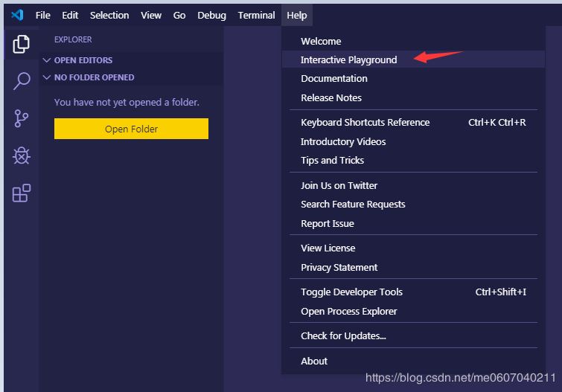Select Report Issue from the menu
This screenshot has width=562, height=392.
click(x=327, y=223)
